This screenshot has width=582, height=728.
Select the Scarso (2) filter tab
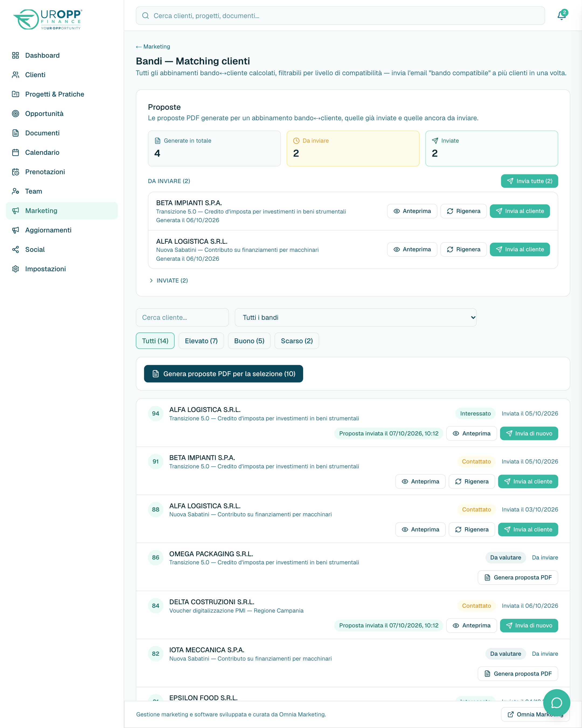(297, 341)
